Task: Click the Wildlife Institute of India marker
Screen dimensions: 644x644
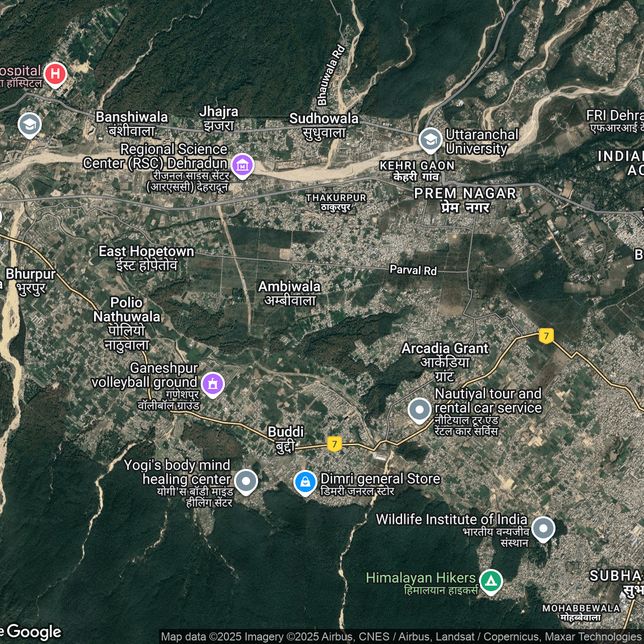Action: (x=543, y=529)
